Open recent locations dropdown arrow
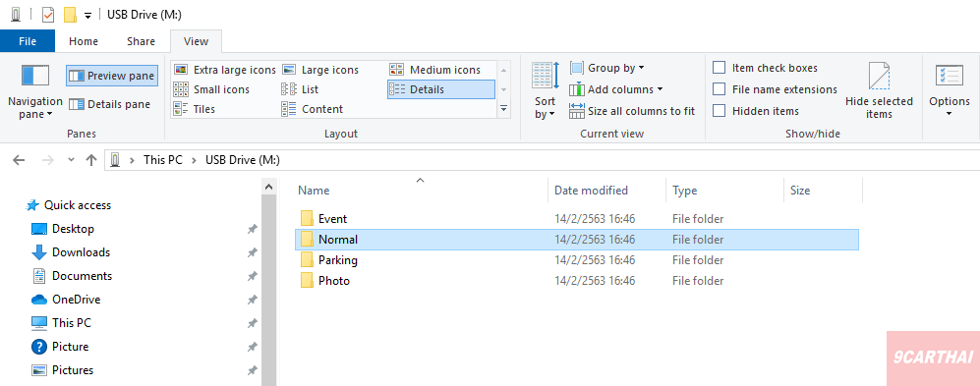 click(71, 160)
